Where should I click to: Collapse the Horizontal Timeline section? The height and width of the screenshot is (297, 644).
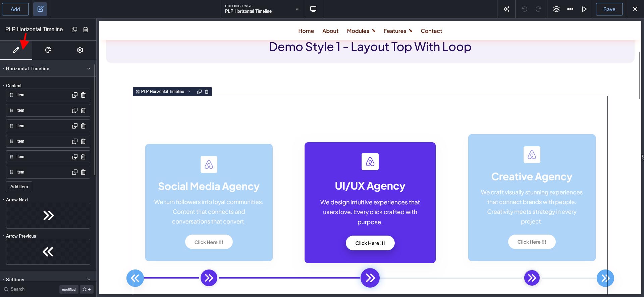tap(47, 68)
